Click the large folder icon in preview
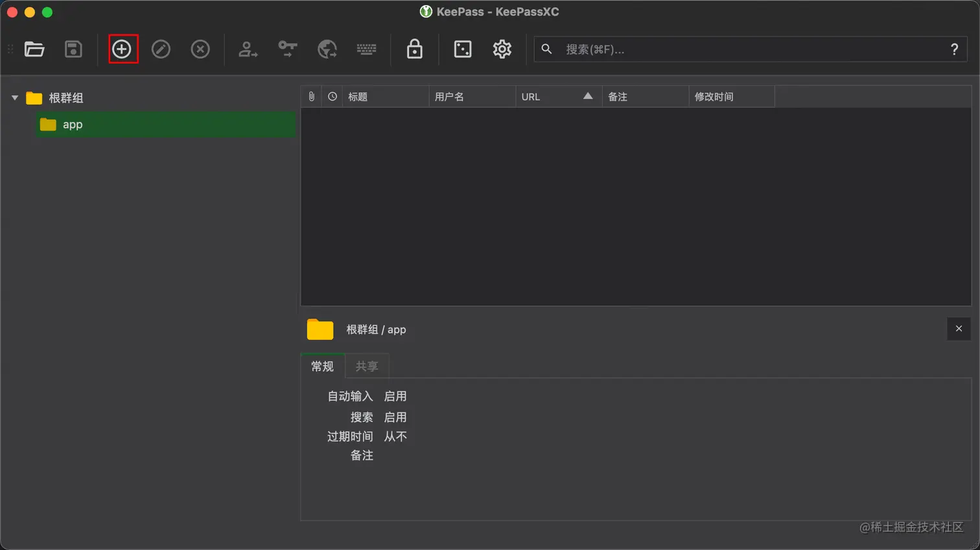The image size is (980, 550). [320, 329]
